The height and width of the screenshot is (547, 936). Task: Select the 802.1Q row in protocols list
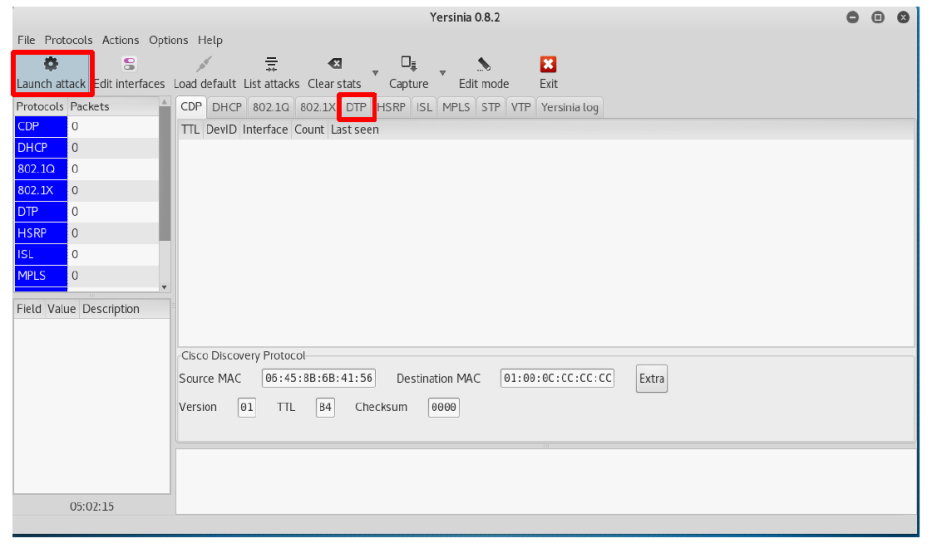click(x=87, y=169)
